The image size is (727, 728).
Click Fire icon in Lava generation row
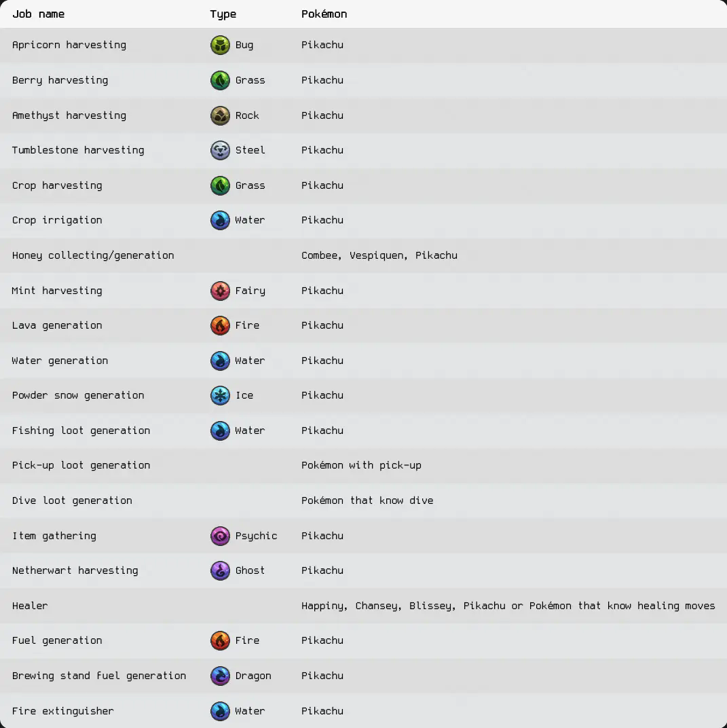tap(220, 325)
